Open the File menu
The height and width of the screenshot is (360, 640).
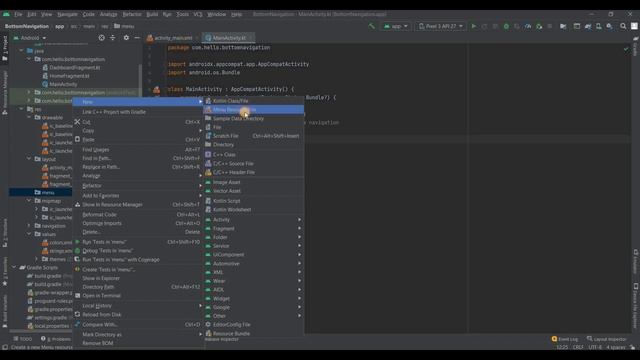click(18, 14)
